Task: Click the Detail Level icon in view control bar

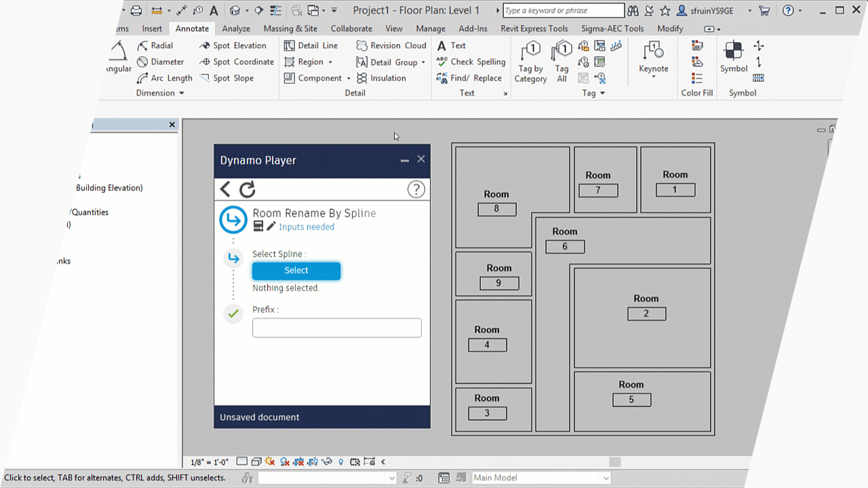Action: point(242,462)
